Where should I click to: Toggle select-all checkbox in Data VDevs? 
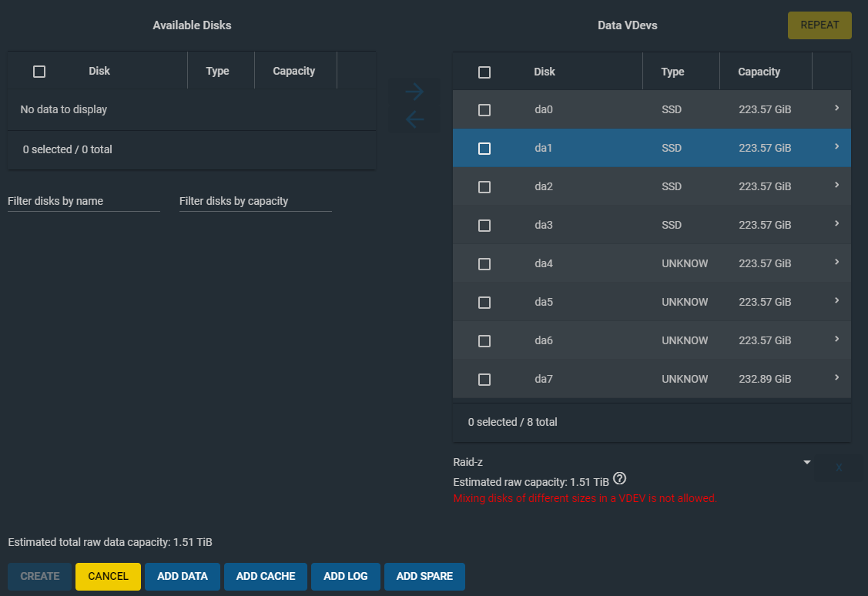(x=484, y=72)
